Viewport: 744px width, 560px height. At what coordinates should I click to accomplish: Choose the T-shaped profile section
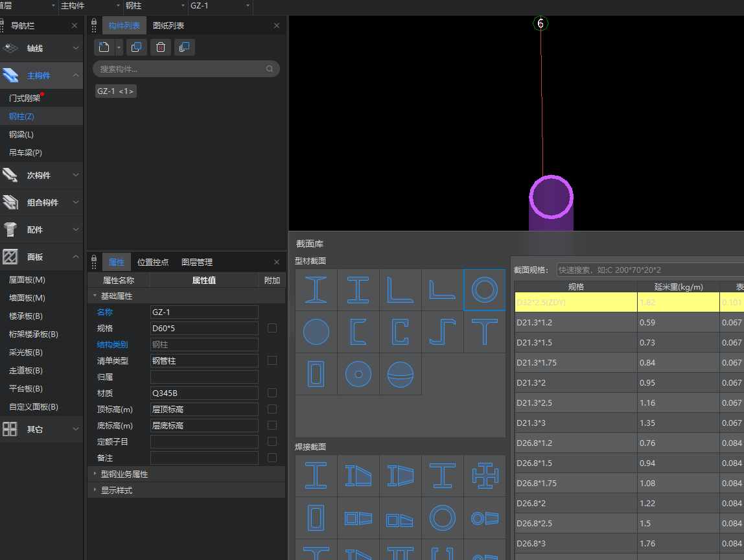pos(484,331)
